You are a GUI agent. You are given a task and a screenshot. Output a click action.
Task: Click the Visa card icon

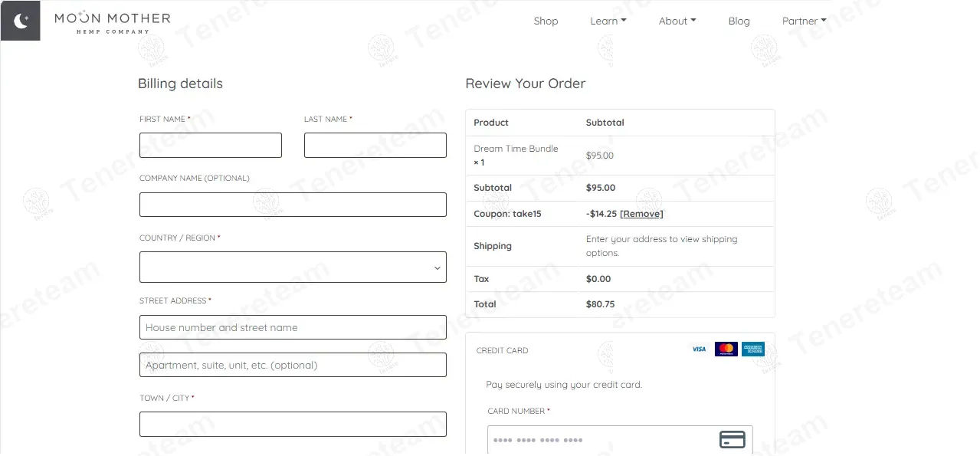[x=699, y=349]
